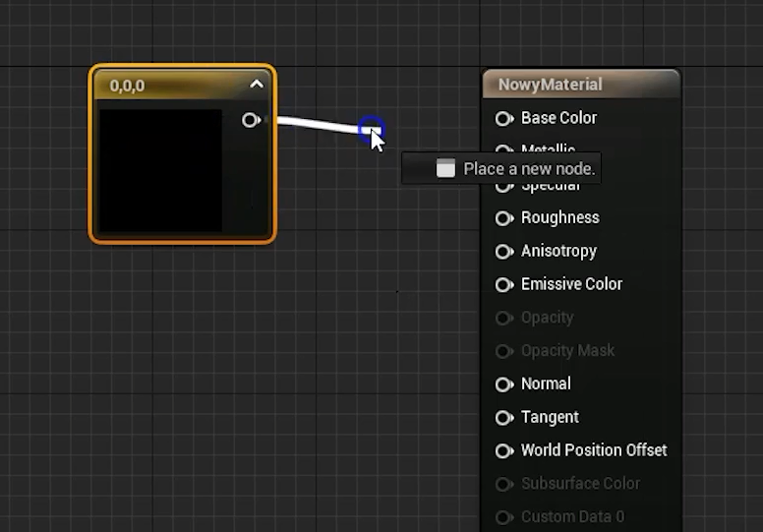Click the dimmed Subsurface Color pin
This screenshot has height=532, width=763.
(x=503, y=484)
